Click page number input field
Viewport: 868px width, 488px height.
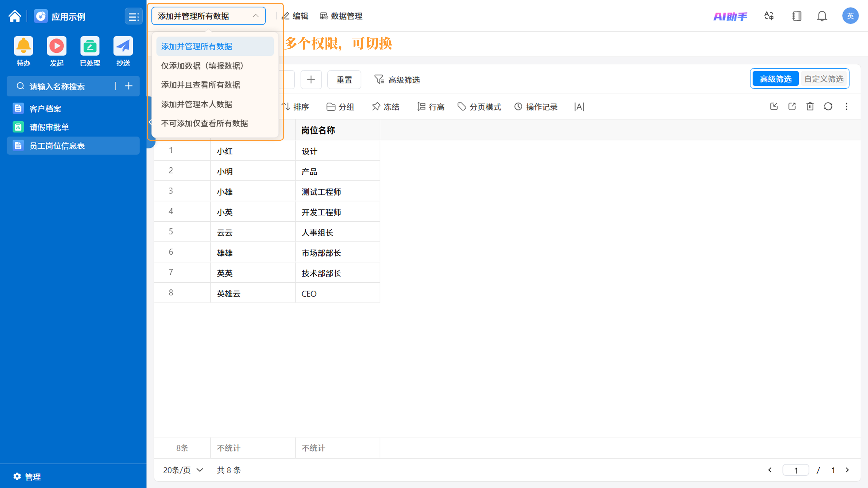[x=796, y=470]
